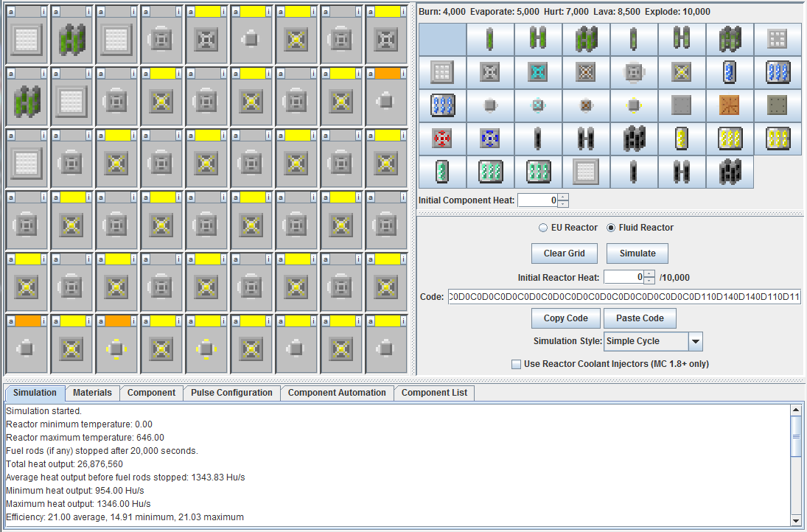
Task: Select the blue LZH-Condensator in the palette
Action: pyautogui.click(x=490, y=139)
